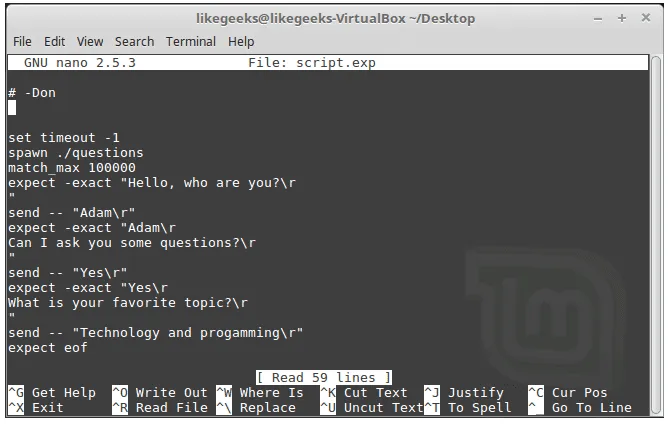Open the Search menu
The width and height of the screenshot is (672, 424).
pyautogui.click(x=134, y=42)
